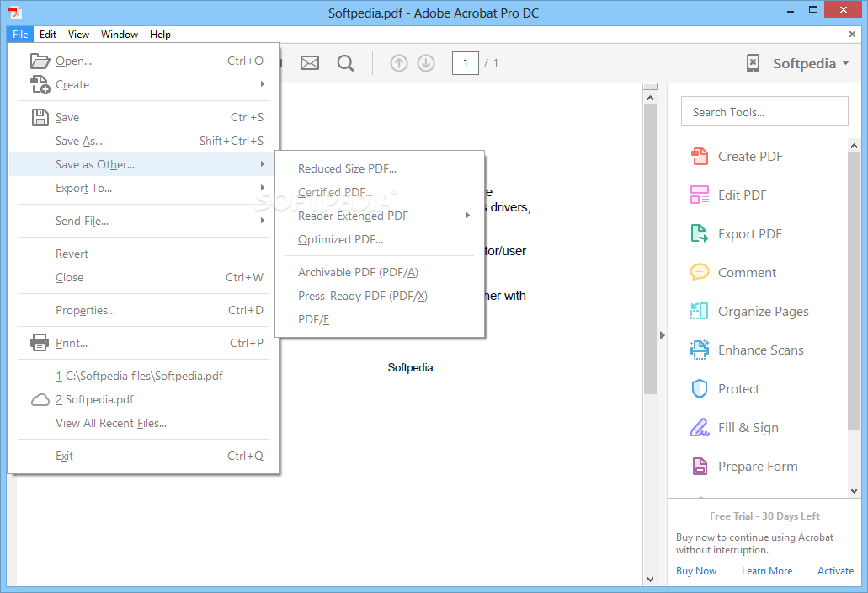Click the document vertical scrollbar thumb
This screenshot has width=868, height=593.
[651, 249]
